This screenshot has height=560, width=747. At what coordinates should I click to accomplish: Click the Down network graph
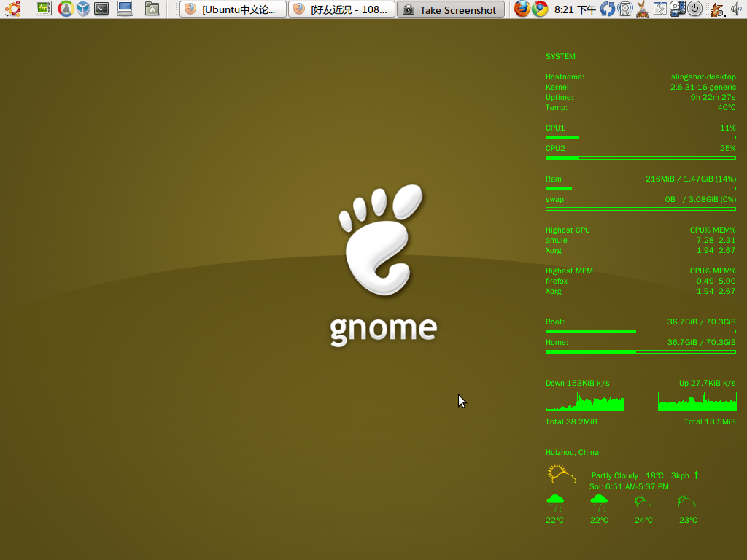tap(585, 401)
